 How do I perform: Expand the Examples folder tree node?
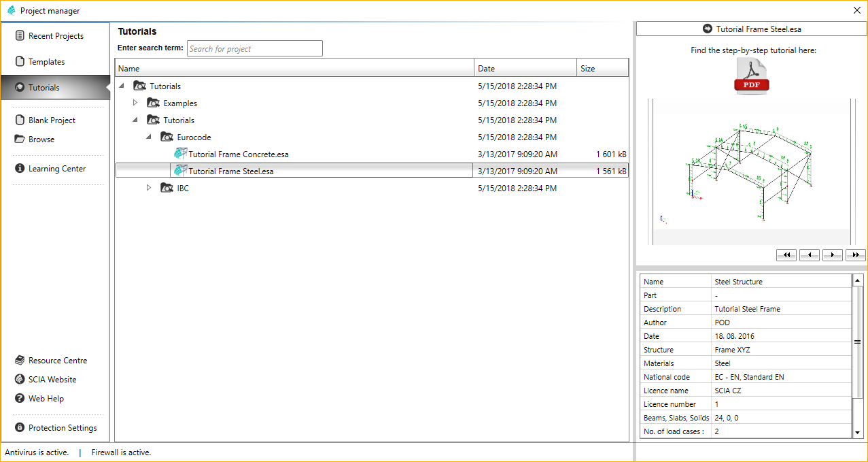click(x=135, y=103)
